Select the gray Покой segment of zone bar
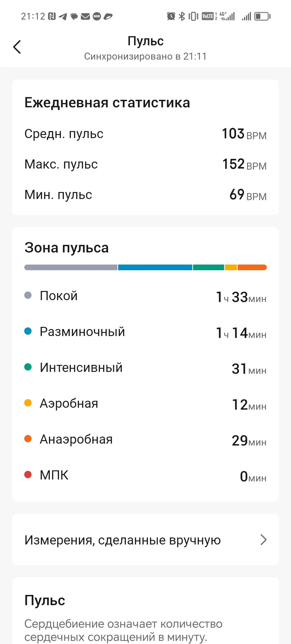Viewport: 291px width, 644px height. pyautogui.click(x=71, y=267)
